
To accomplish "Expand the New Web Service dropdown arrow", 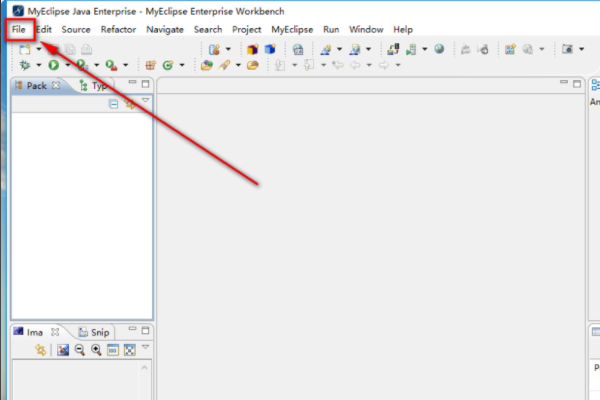I will tap(228, 49).
